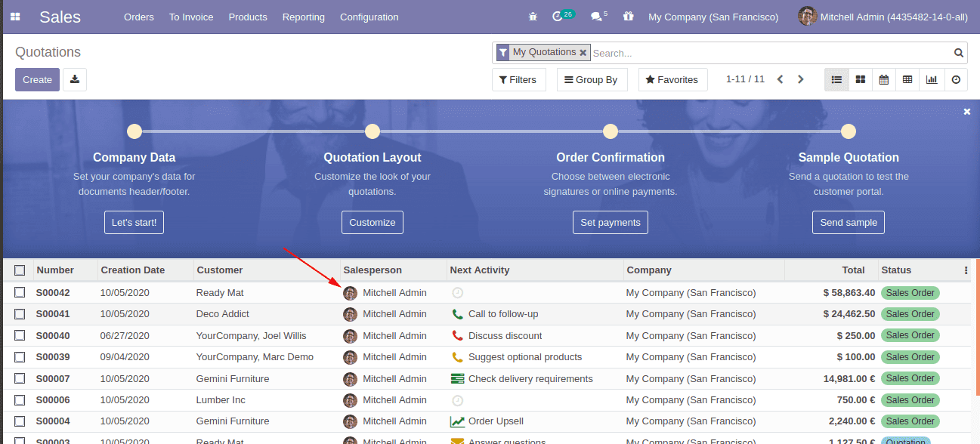Open the apps grid menu icon
The image size is (980, 444).
click(15, 17)
